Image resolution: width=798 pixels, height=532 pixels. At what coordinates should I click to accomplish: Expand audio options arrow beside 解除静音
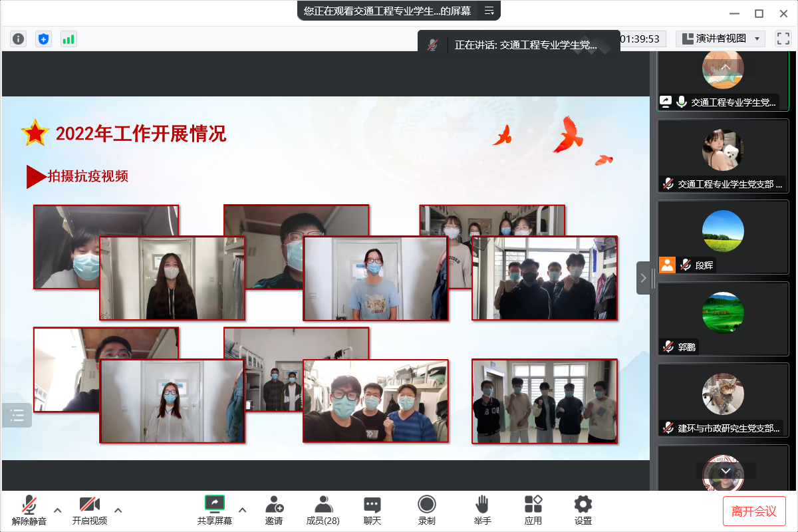pyautogui.click(x=58, y=510)
